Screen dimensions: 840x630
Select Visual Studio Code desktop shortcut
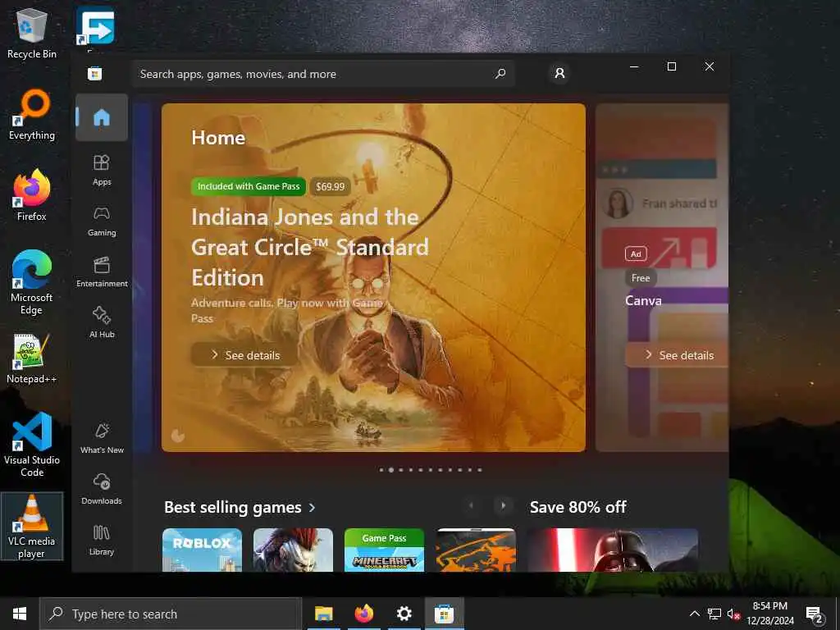coord(32,444)
